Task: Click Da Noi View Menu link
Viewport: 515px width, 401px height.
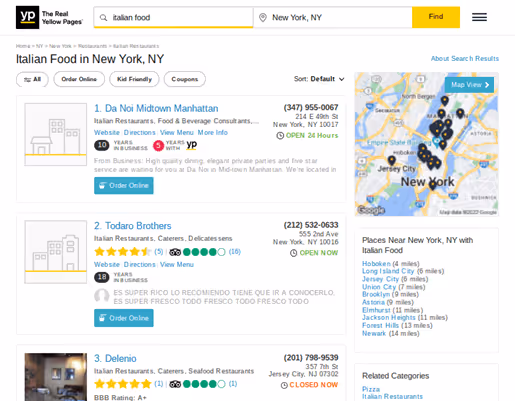Action: [x=177, y=132]
